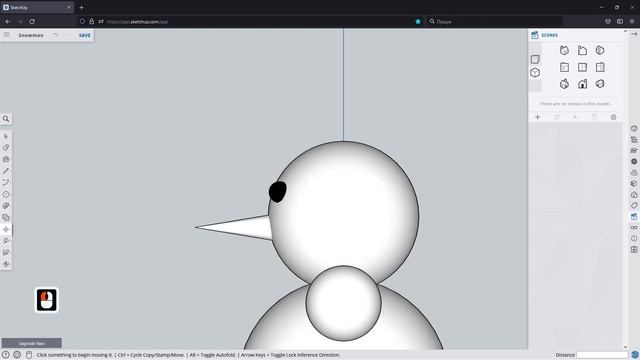Viewport: 640px width, 360px height.
Task: Switch to the scenes list tab above cube
Action: point(535,60)
